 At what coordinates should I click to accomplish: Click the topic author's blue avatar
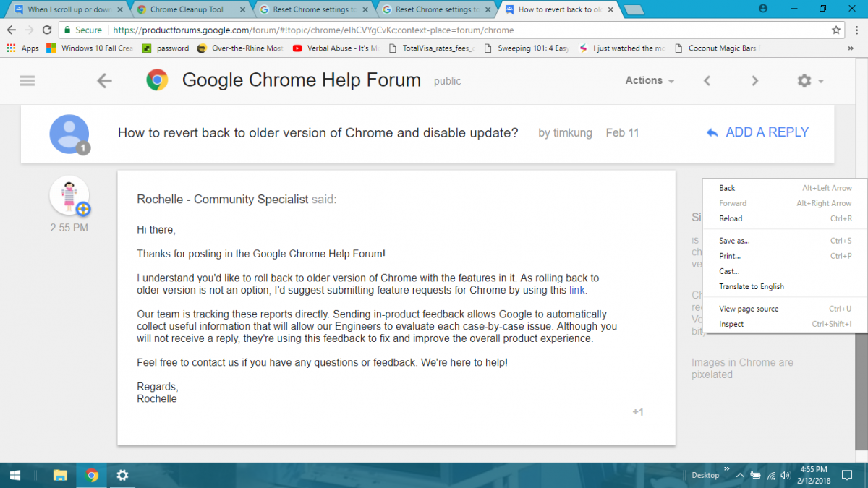coord(69,134)
